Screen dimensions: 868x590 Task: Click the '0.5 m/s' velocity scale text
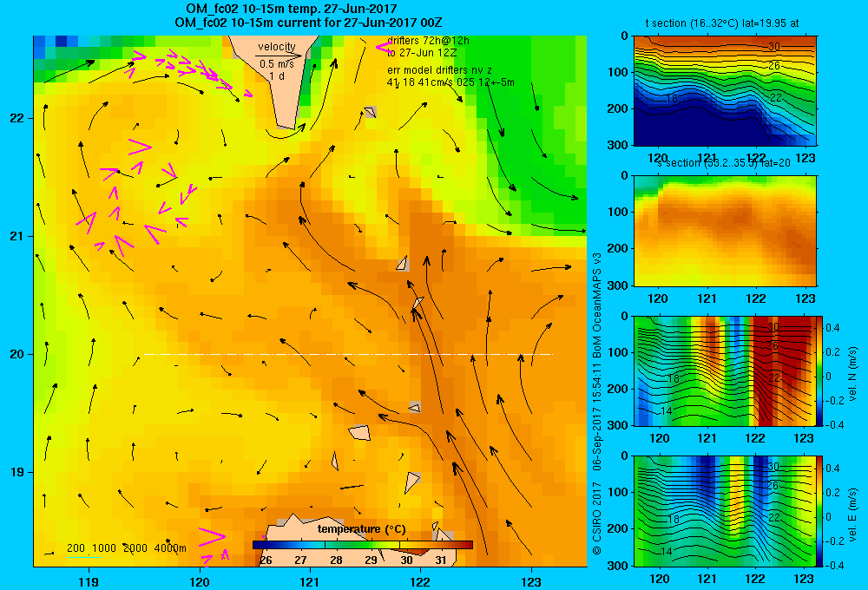[x=276, y=64]
